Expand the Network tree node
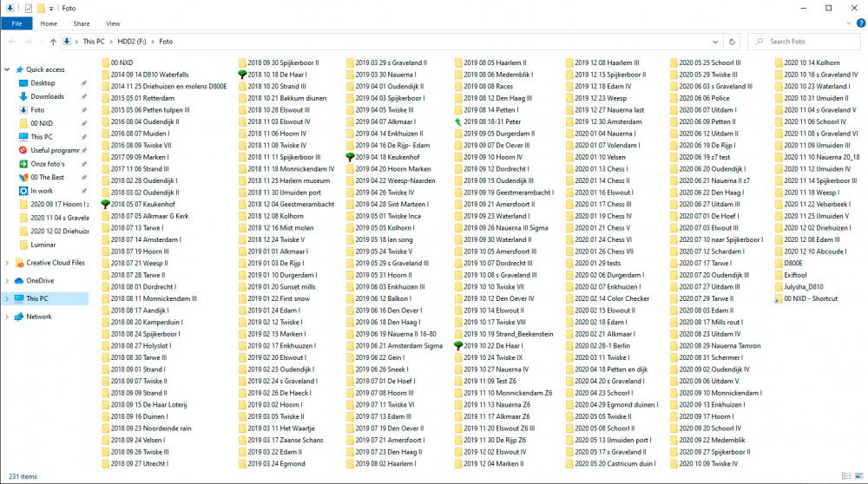The width and height of the screenshot is (868, 484). (x=7, y=317)
